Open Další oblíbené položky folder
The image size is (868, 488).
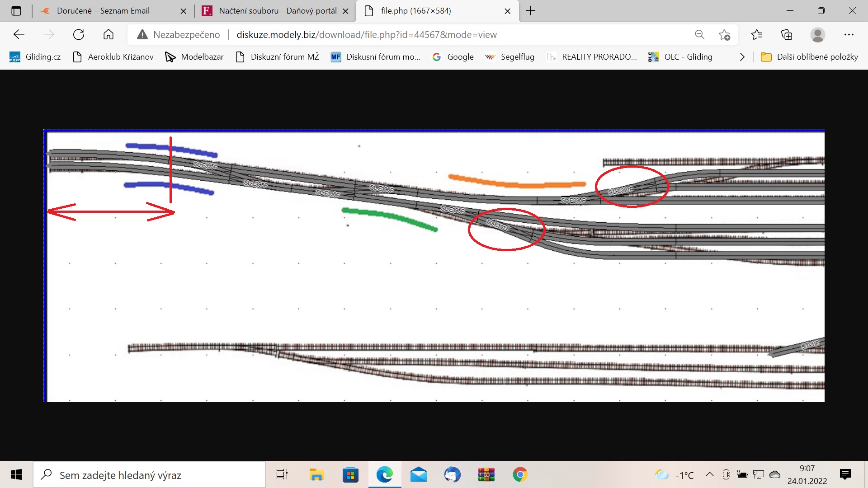(x=809, y=57)
